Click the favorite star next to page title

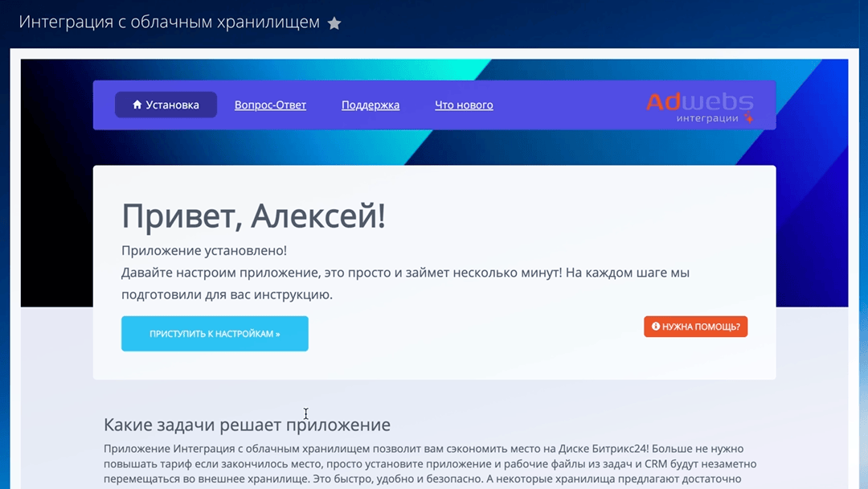pos(334,23)
